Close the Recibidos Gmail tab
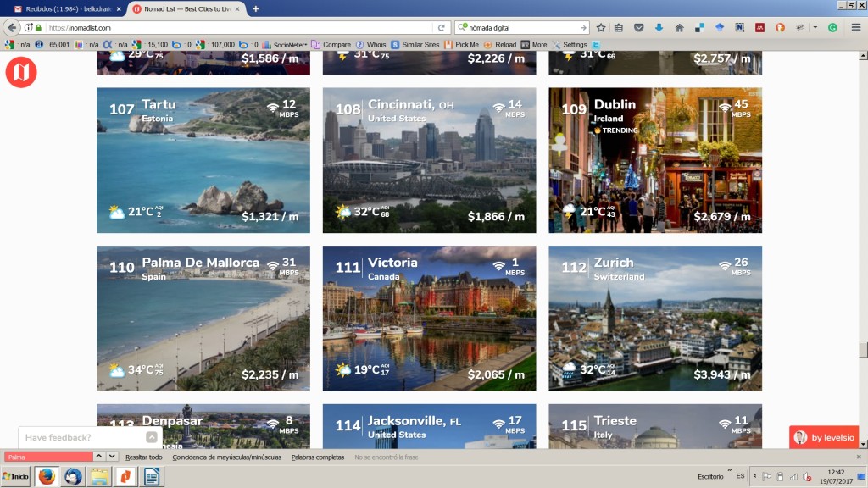 point(119,8)
